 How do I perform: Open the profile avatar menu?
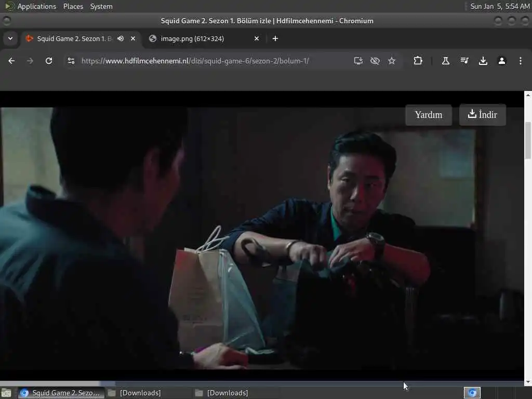[x=502, y=61]
